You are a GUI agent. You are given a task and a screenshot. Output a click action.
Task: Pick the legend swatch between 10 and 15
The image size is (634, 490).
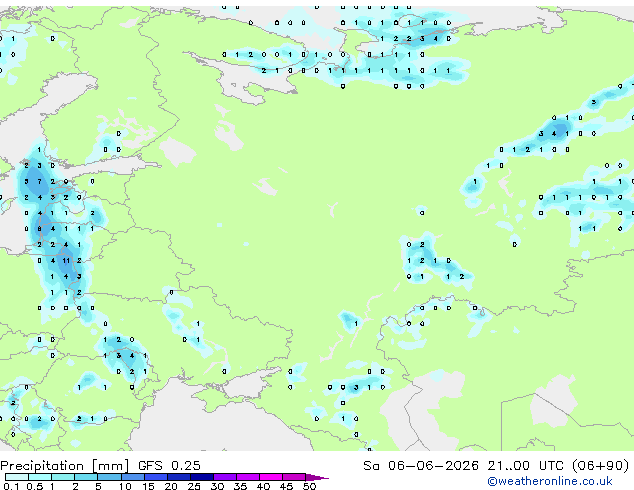coord(132,477)
